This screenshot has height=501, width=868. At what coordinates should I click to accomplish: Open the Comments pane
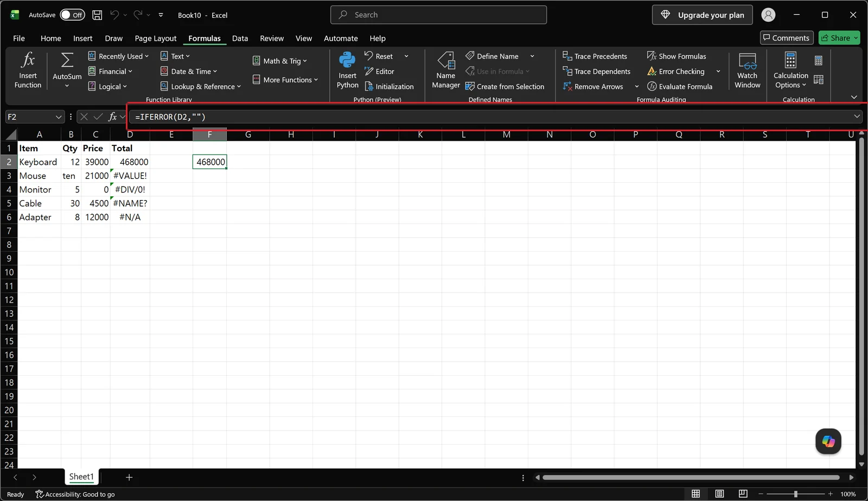pos(787,37)
